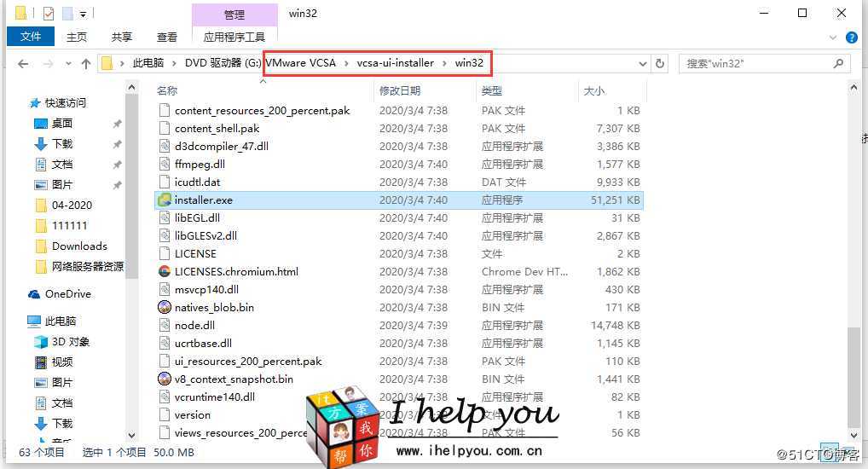The image size is (868, 469).
Task: Click pinned 下载 download arrow icon
Action: pyautogui.click(x=41, y=144)
